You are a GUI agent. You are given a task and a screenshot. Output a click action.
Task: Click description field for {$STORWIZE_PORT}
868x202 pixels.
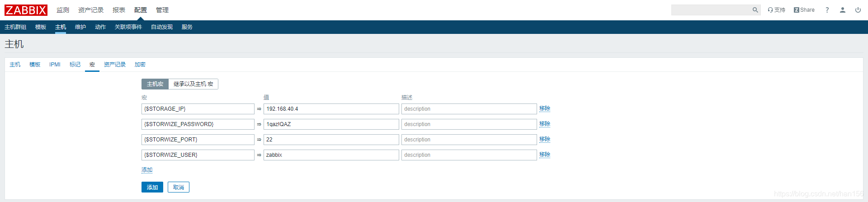(x=469, y=140)
